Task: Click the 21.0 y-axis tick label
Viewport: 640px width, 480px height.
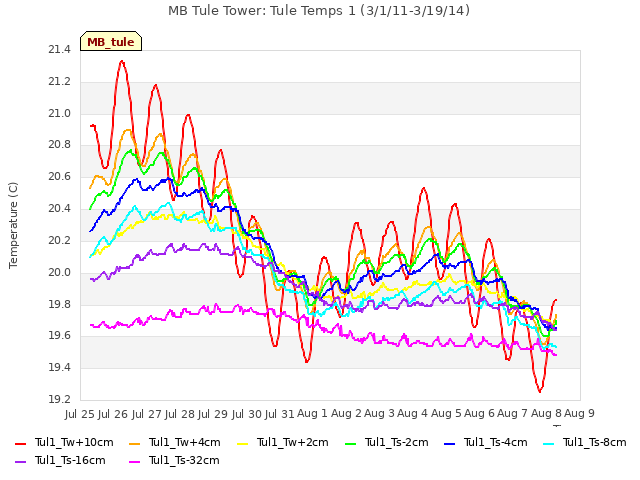Action: 59,113
